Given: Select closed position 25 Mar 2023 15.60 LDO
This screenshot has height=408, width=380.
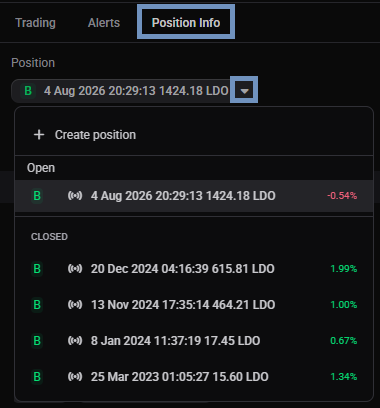Looking at the screenshot, I should pos(194,377).
